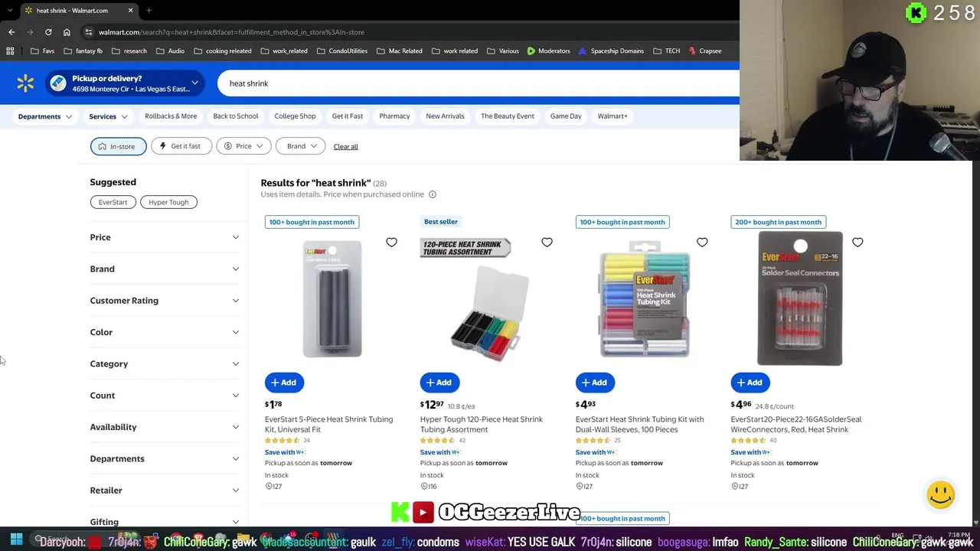Click the browser address bar URL
Image resolution: width=980 pixels, height=551 pixels.
231,32
